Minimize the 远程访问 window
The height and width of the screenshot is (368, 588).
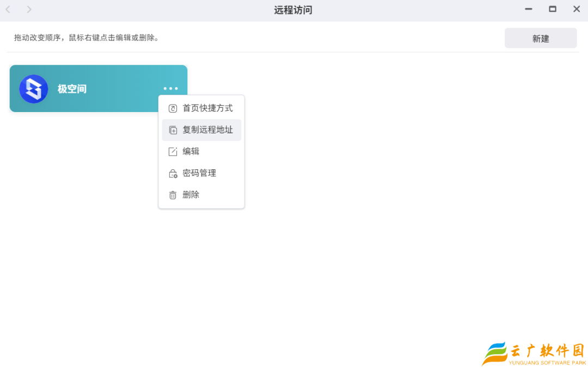pyautogui.click(x=529, y=9)
